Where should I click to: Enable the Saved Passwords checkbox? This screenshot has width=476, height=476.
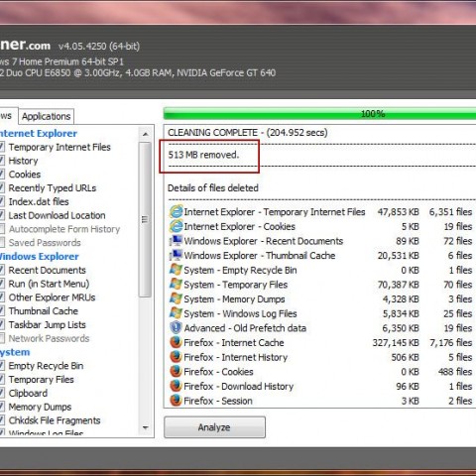pos(2,243)
